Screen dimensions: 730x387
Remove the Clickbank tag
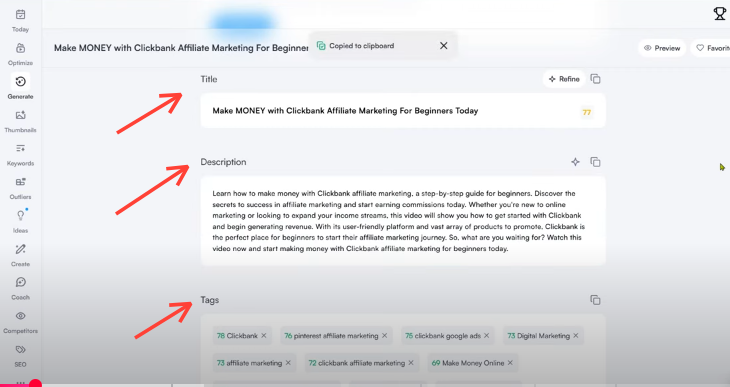coord(264,336)
